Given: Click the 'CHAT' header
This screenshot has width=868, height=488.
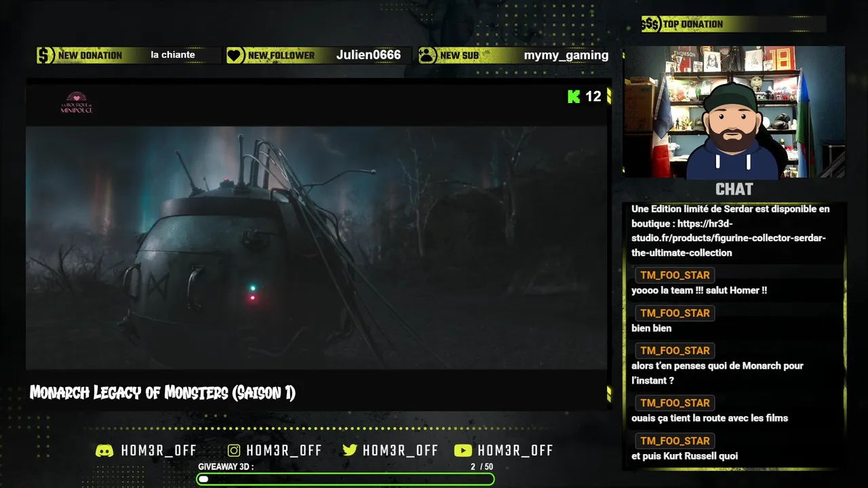Looking at the screenshot, I should (x=734, y=189).
